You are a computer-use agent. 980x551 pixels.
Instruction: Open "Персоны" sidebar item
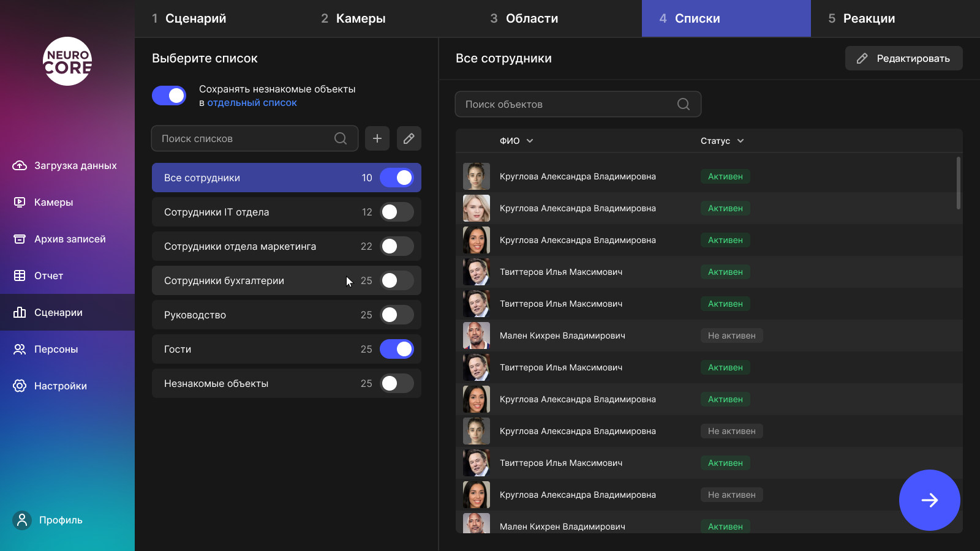tap(67, 349)
